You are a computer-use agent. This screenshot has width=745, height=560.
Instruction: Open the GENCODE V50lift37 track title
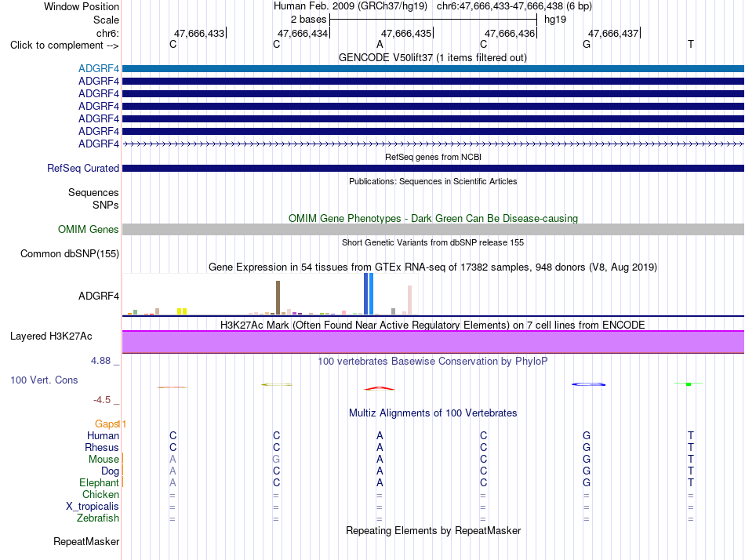433,57
